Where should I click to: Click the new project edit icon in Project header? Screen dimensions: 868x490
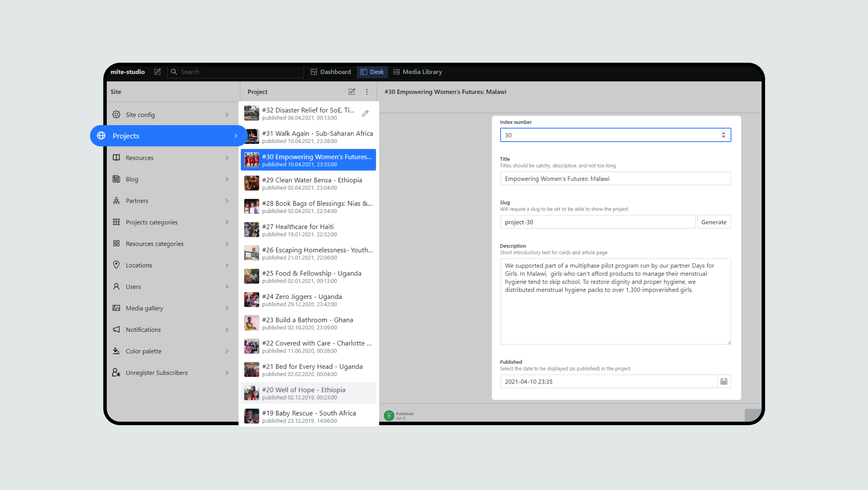click(x=351, y=92)
